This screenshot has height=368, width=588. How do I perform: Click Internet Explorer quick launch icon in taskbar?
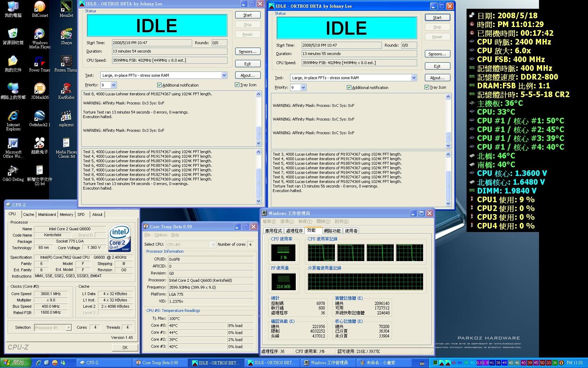[x=39, y=363]
